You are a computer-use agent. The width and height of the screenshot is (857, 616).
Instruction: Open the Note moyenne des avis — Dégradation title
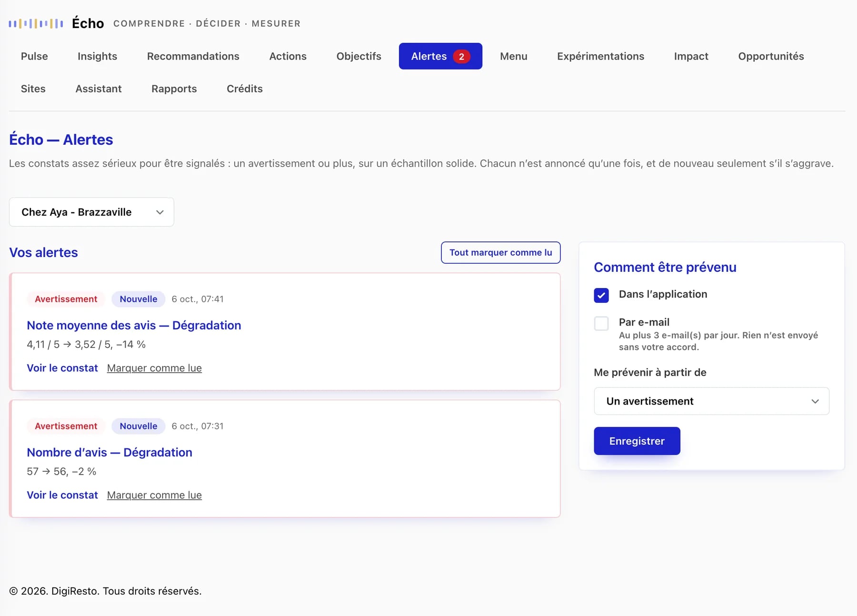[134, 325]
